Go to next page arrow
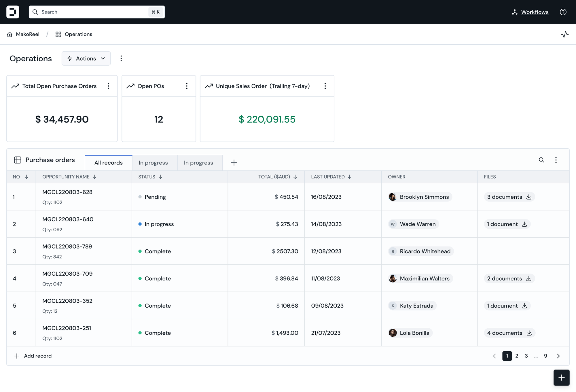Image resolution: width=576 pixels, height=392 pixels. coord(558,356)
